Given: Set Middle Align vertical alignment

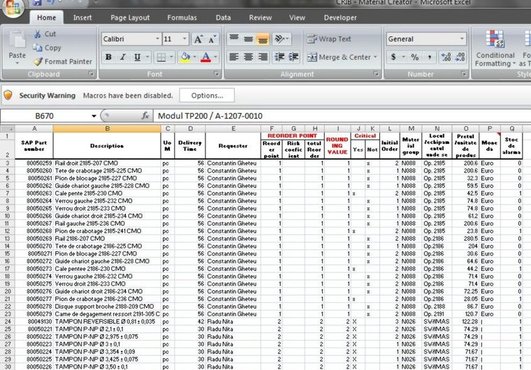Looking at the screenshot, I should click(248, 39).
